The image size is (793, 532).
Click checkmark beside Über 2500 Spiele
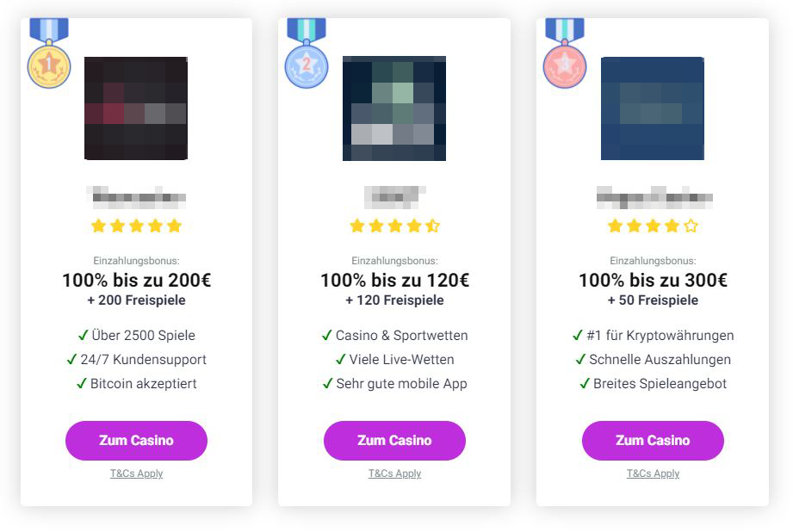(x=83, y=335)
